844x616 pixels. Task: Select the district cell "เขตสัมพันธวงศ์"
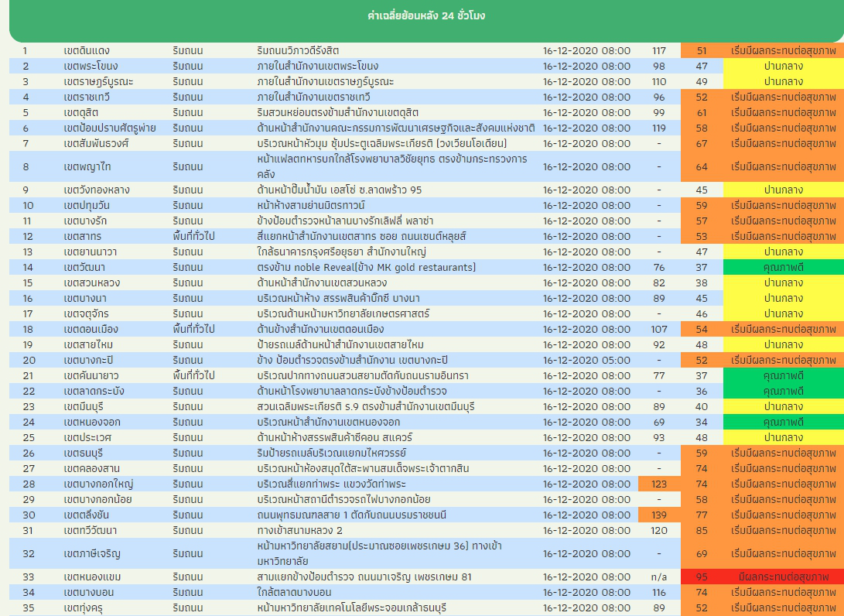(x=97, y=144)
